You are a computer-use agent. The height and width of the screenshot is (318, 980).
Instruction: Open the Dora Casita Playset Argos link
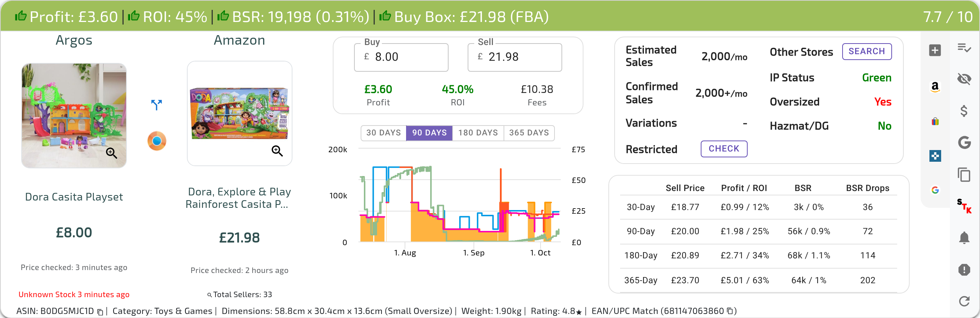(x=74, y=197)
